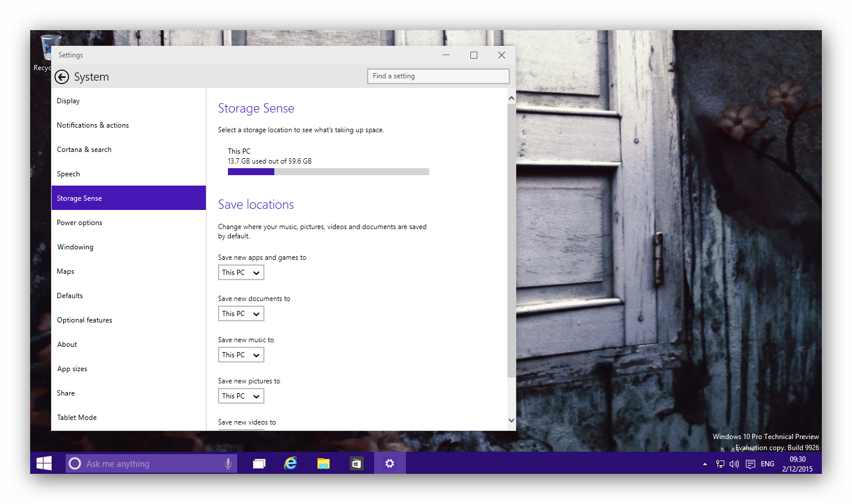Screen dimensions: 852x504
Task: Expand the Save new pictures dropdown
Action: pyautogui.click(x=241, y=396)
